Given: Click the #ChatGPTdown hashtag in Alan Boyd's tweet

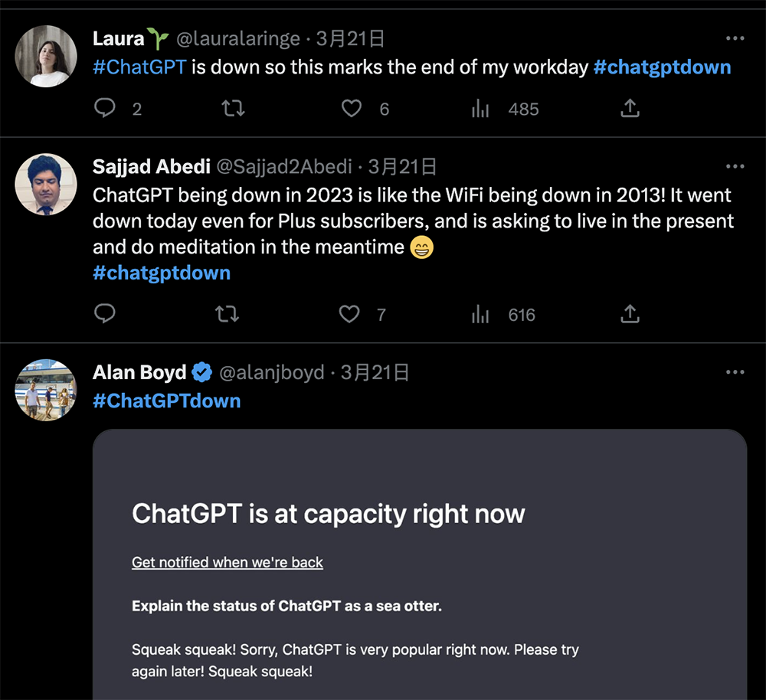Looking at the screenshot, I should click(166, 401).
